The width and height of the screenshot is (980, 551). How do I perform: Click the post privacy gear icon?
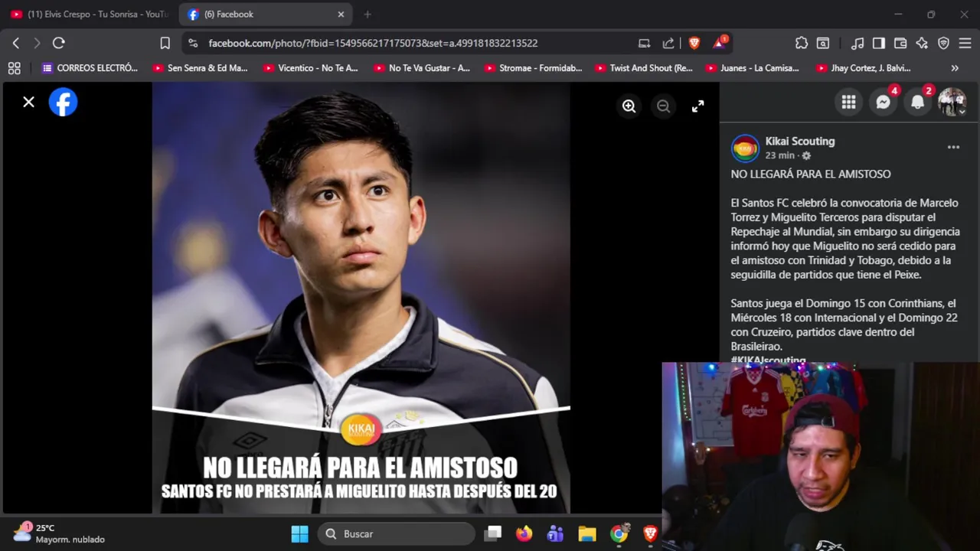(806, 155)
